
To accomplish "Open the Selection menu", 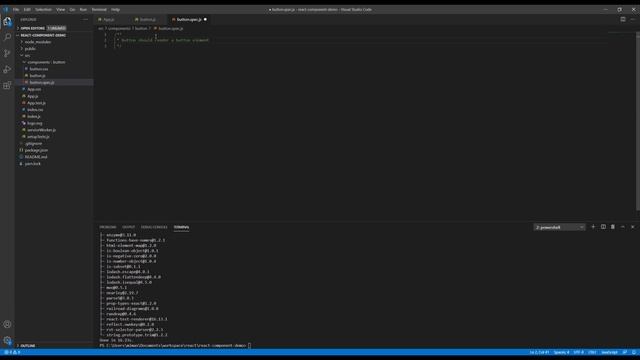I will (x=43, y=9).
